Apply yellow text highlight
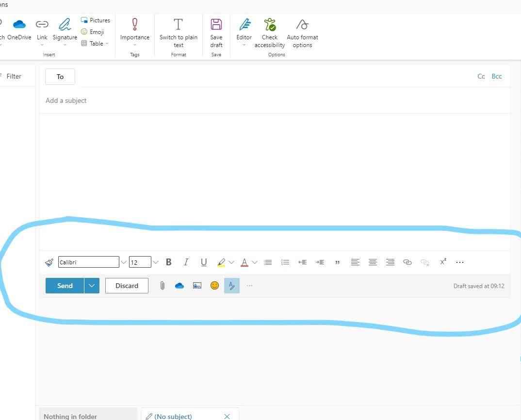 pyautogui.click(x=221, y=262)
